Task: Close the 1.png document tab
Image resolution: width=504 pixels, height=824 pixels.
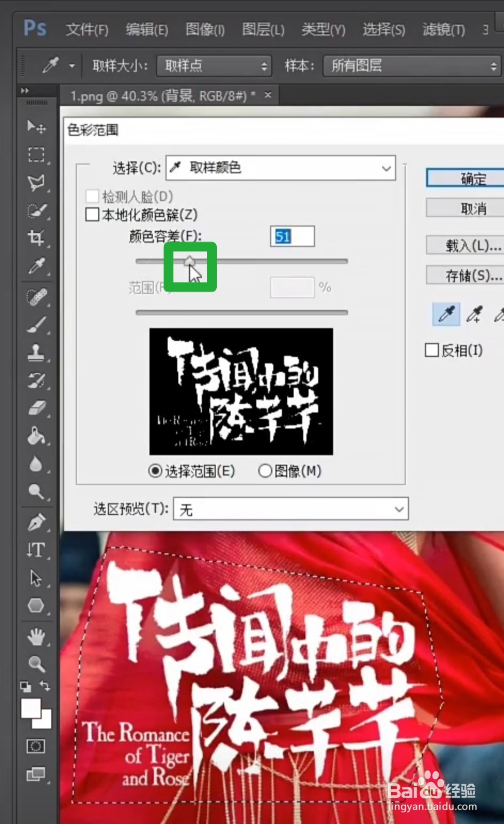Action: point(268,95)
